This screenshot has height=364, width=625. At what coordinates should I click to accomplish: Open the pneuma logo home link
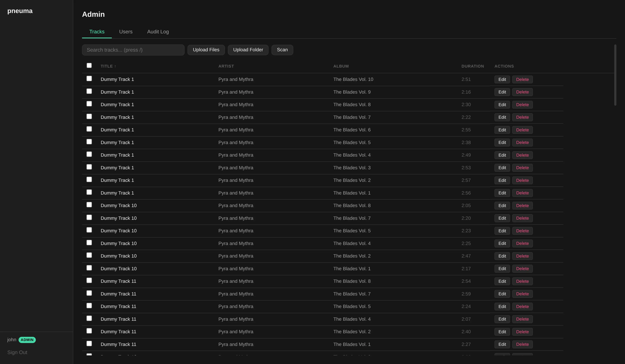20,11
